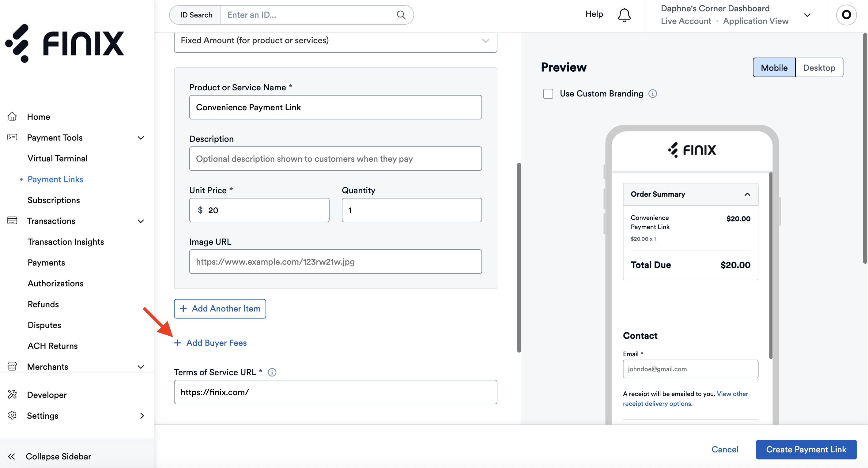
Task: Open ID Search type selector
Action: pyautogui.click(x=195, y=15)
